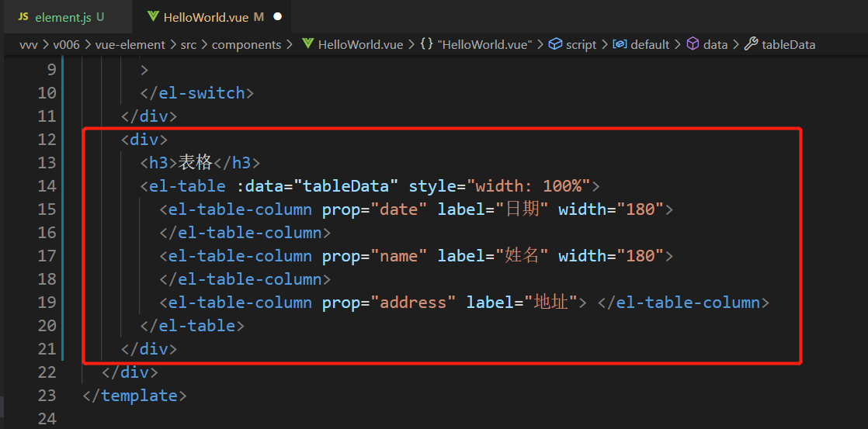Click line number 12 in the gutter
The width and height of the screenshot is (868, 429).
click(47, 140)
